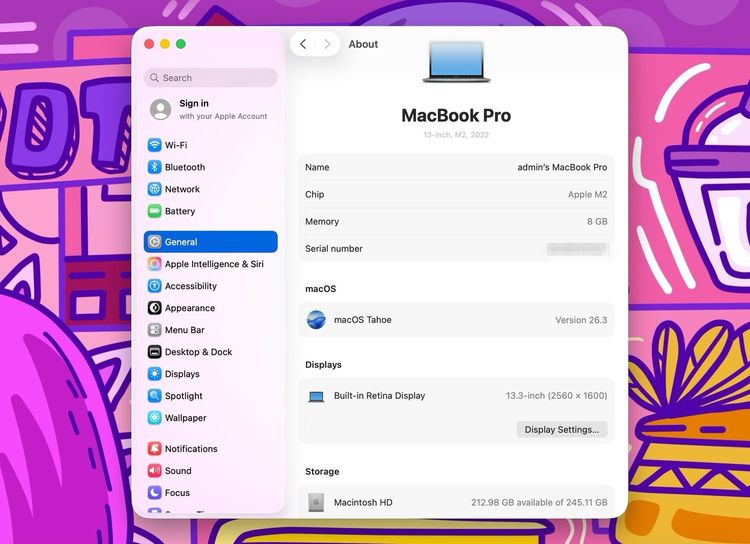
Task: Select Battery in the sidebar
Action: [x=210, y=211]
